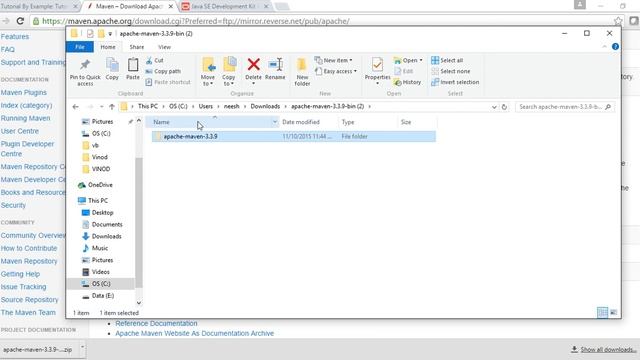
Task: Open file History
Action: pos(407,82)
